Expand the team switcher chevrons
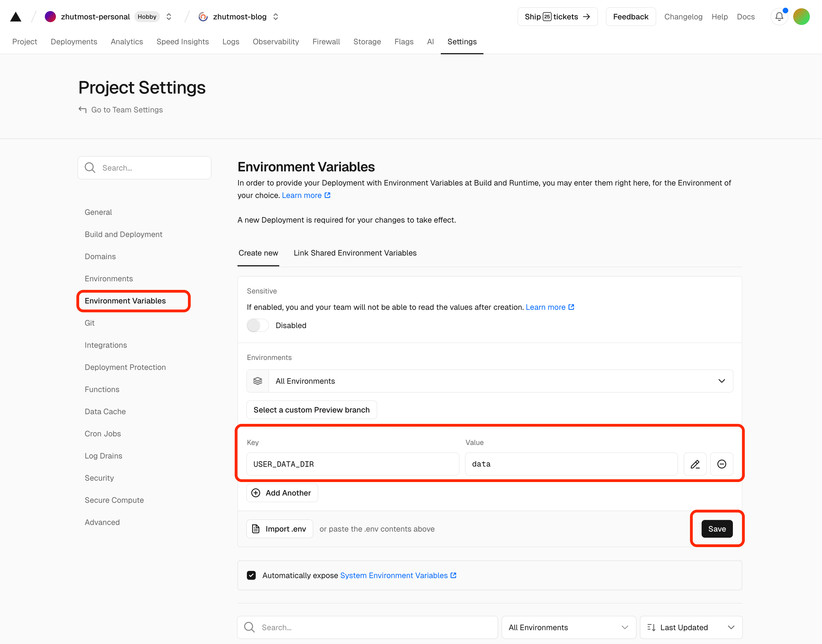The image size is (822, 644). click(169, 17)
